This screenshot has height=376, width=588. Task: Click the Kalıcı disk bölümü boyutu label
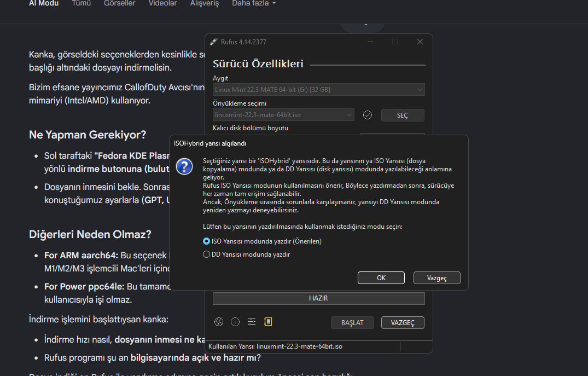251,128
